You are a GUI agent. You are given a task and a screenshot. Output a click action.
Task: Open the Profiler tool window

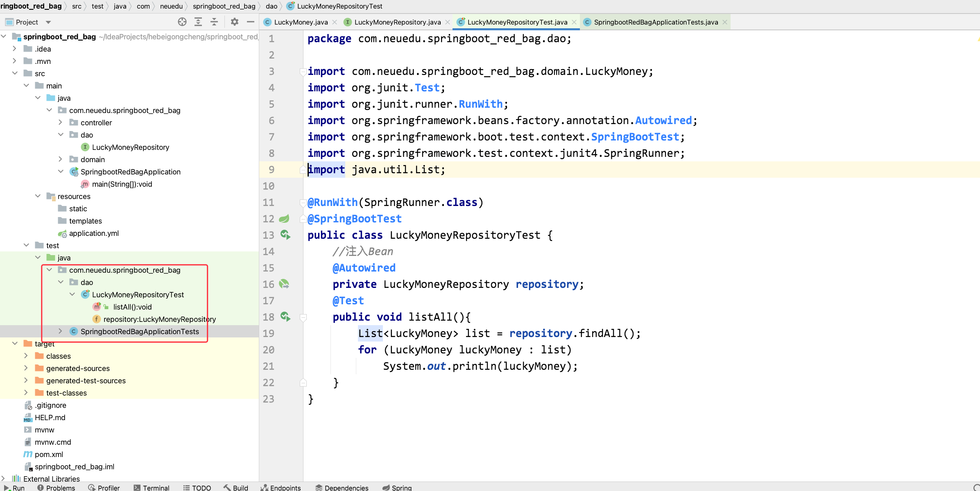(104, 487)
